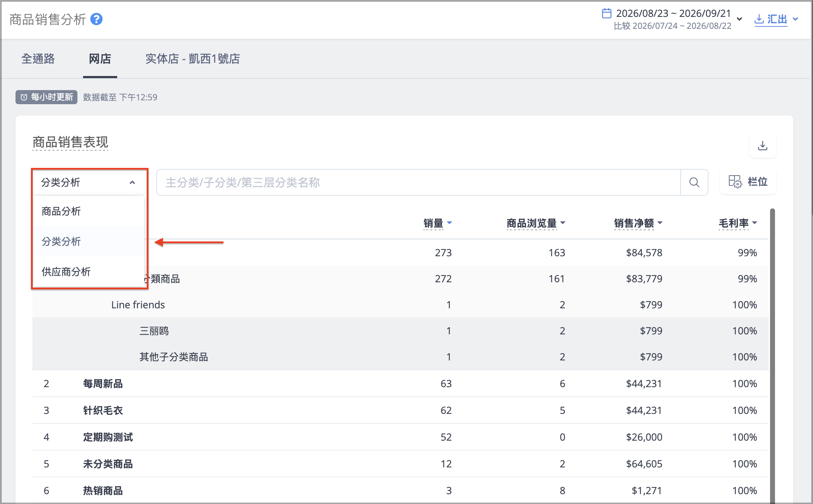Click the 商品销售表现 heading
This screenshot has width=813, height=504.
tap(70, 143)
